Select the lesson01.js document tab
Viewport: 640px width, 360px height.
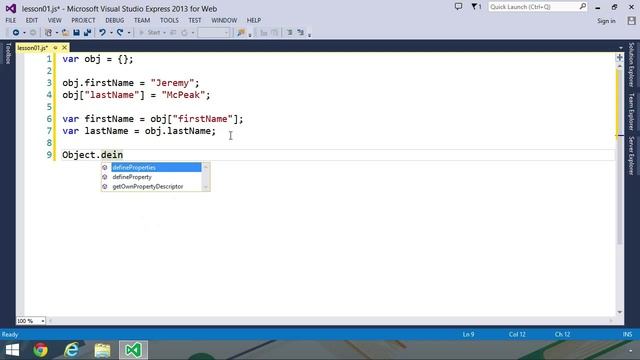tap(33, 48)
